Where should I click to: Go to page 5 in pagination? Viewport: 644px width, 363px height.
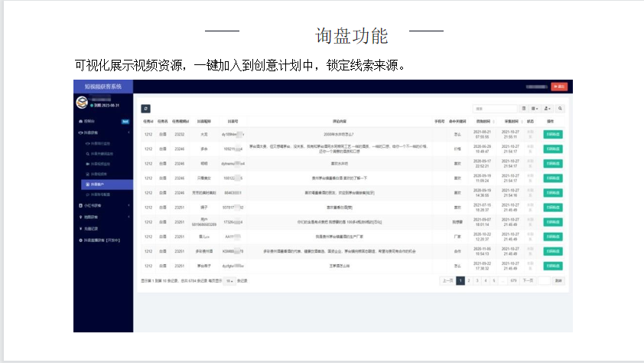tap(494, 281)
